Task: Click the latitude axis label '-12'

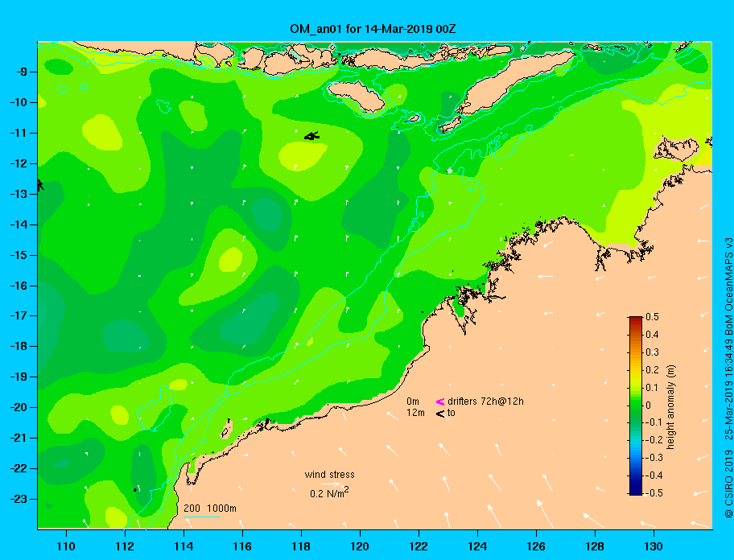Action: (19, 163)
